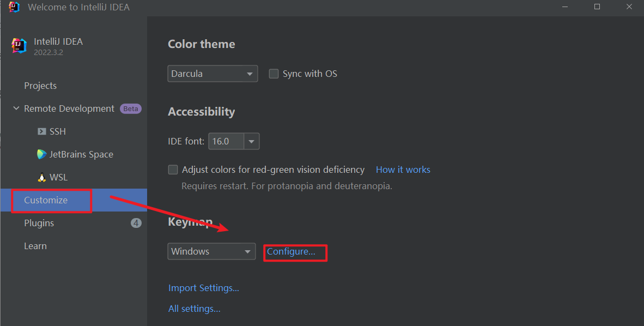
Task: Maximize the Welcome window
Action: point(597,7)
